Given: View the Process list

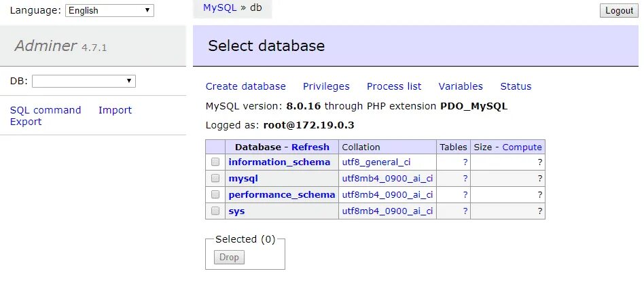Looking at the screenshot, I should (x=394, y=86).
